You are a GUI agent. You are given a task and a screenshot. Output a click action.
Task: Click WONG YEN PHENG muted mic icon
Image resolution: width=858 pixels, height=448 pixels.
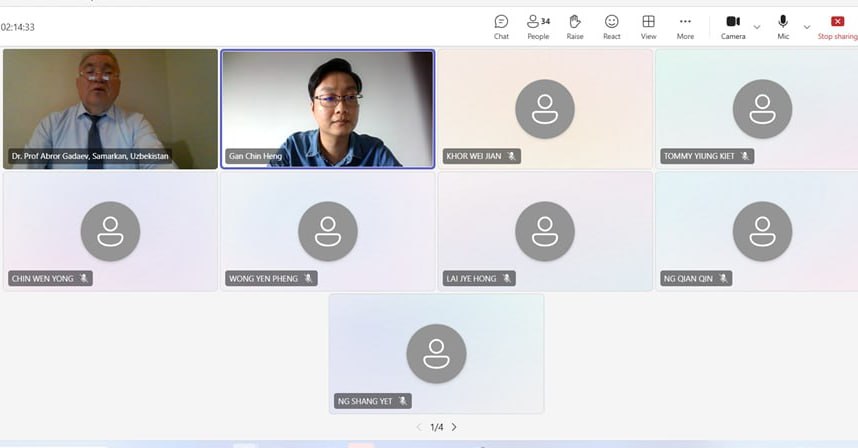(308, 278)
